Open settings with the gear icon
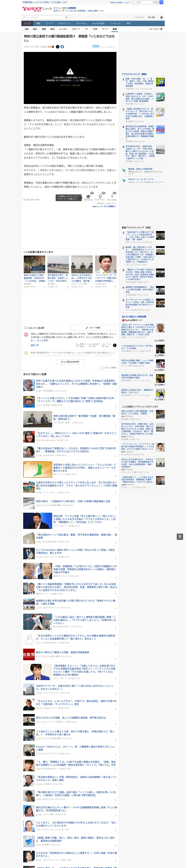Screen dimensions: 186x868 (x=161, y=17)
